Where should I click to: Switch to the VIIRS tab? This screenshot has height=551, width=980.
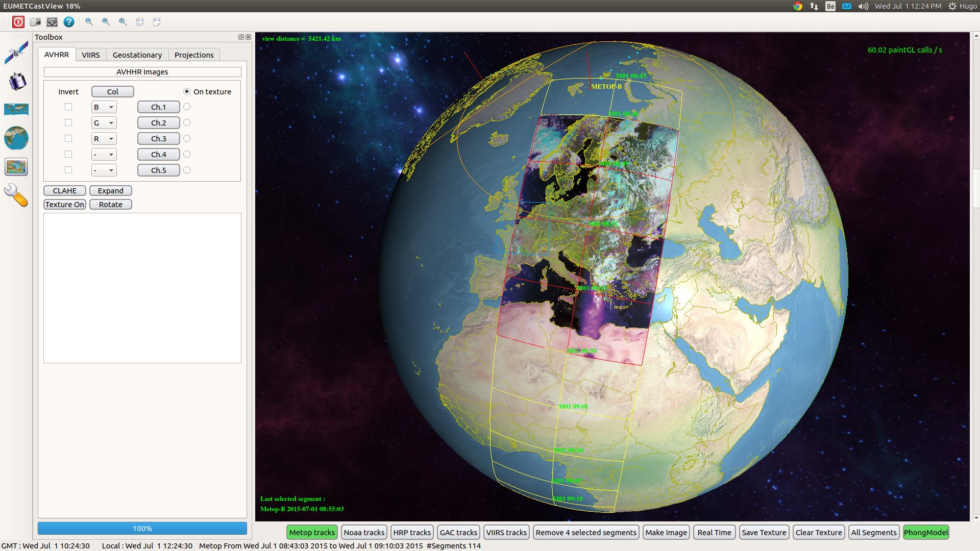[x=91, y=55]
